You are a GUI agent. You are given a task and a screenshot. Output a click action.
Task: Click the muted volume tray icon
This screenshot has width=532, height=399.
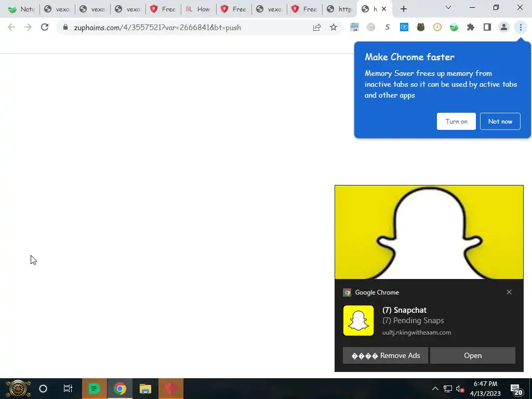pos(460,389)
